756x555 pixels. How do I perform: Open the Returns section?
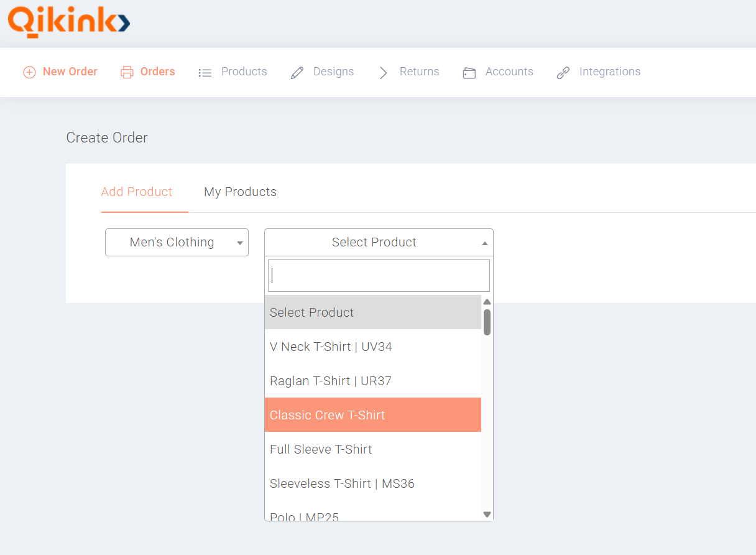(419, 72)
